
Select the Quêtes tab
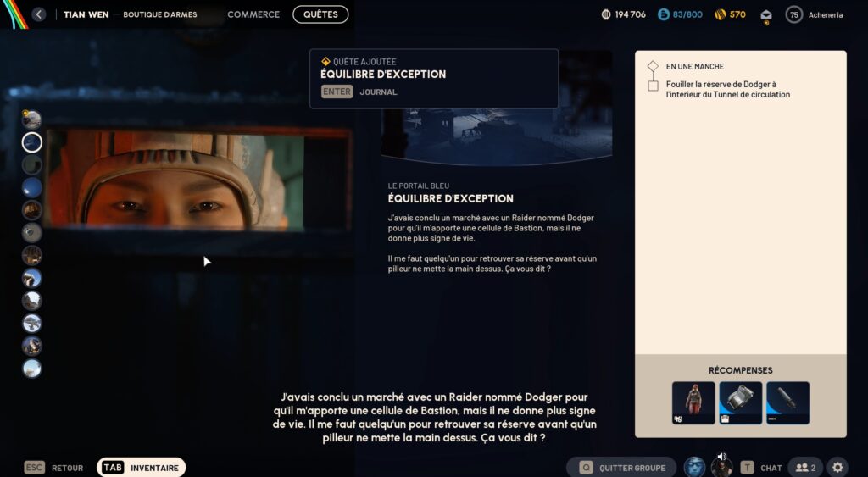[x=320, y=14]
